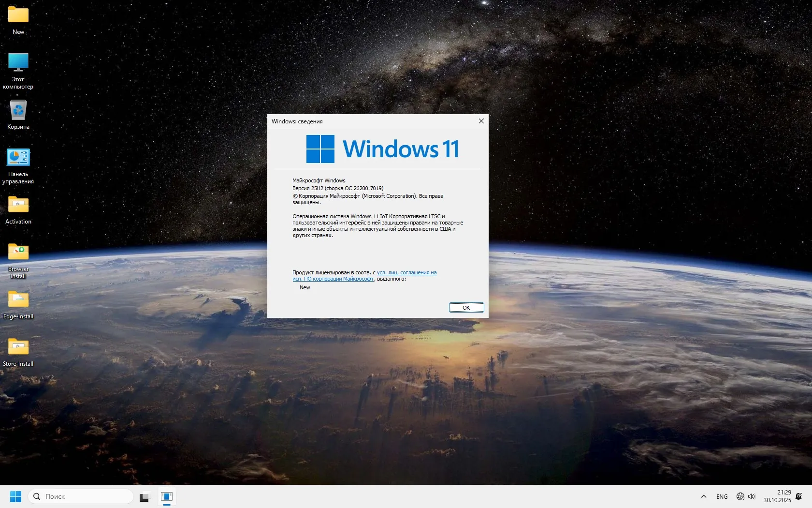The image size is (812, 508).
Task: Toggle the notifications bell in the tray
Action: 798,496
